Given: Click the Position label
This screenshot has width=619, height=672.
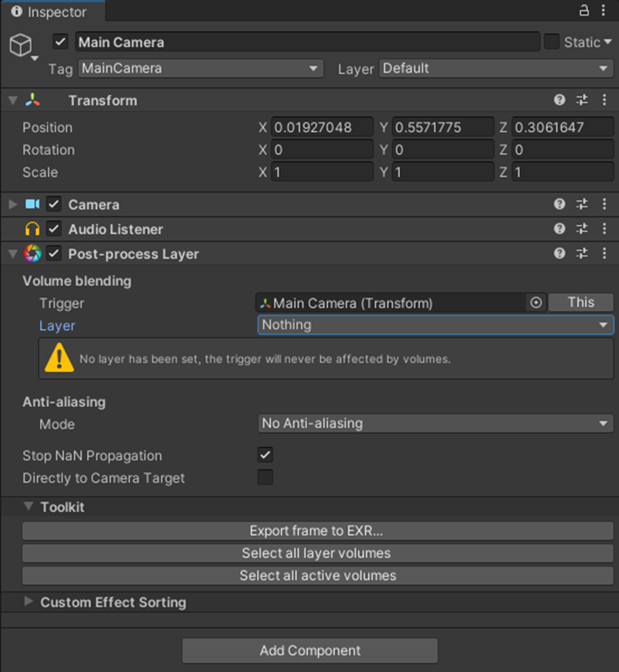Looking at the screenshot, I should 48,127.
